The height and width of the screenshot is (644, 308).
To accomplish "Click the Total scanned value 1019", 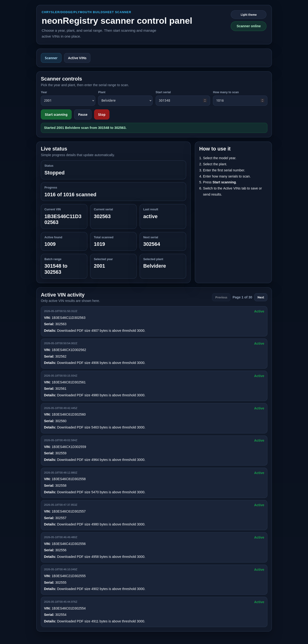I will pos(99,244).
